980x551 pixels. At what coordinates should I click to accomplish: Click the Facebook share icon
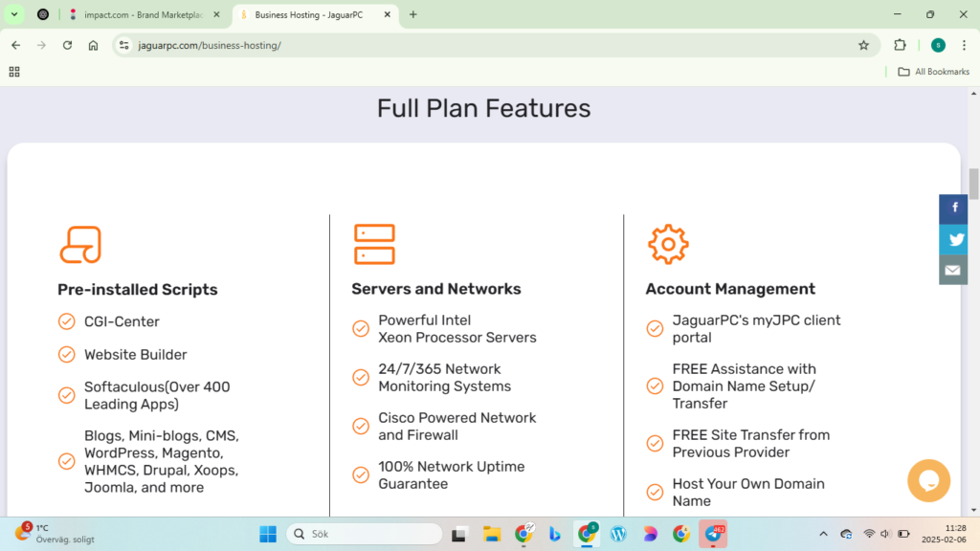[x=953, y=209]
